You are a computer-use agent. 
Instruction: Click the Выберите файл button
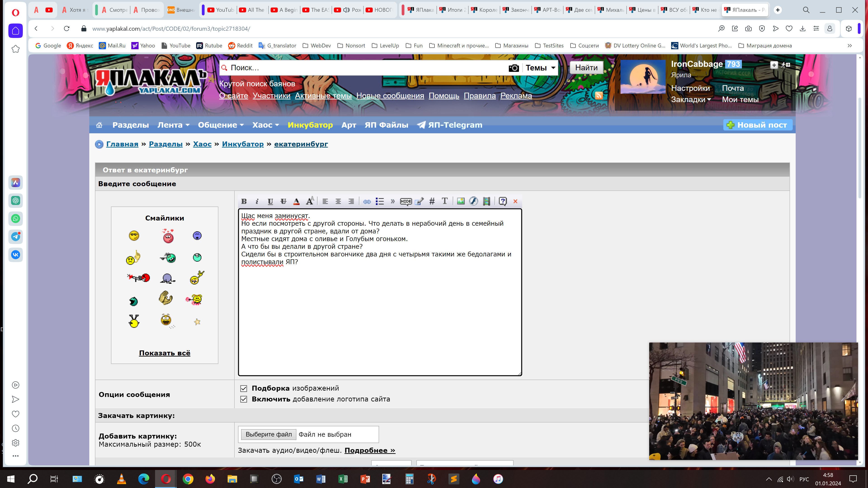coord(269,434)
